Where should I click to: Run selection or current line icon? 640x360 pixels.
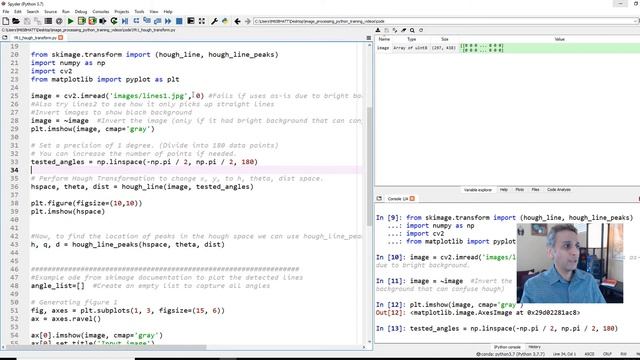point(103,21)
